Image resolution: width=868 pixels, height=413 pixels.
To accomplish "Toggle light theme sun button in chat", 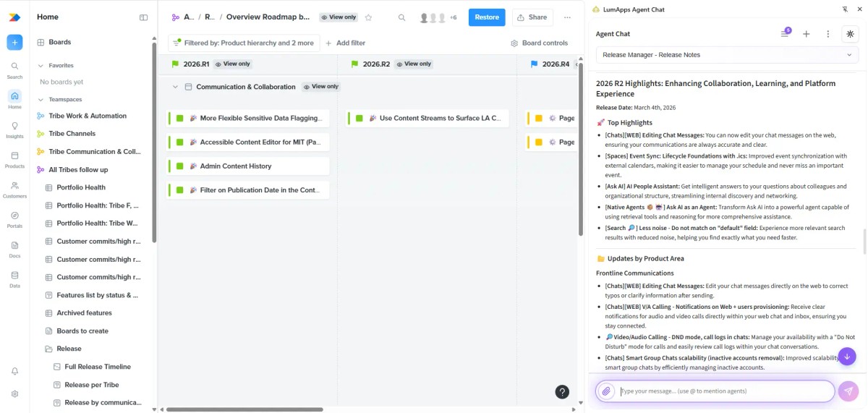I will (x=850, y=34).
